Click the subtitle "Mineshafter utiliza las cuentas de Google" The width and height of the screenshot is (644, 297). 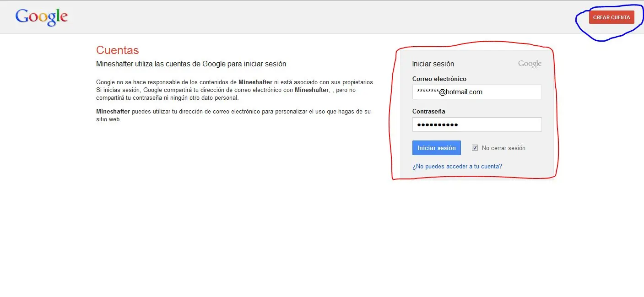(191, 64)
